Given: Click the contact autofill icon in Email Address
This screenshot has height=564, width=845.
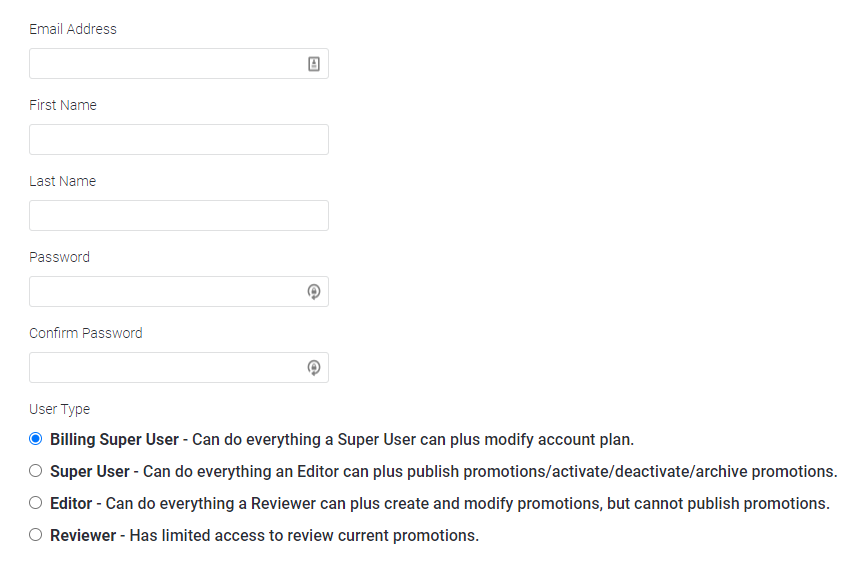Looking at the screenshot, I should click(314, 64).
